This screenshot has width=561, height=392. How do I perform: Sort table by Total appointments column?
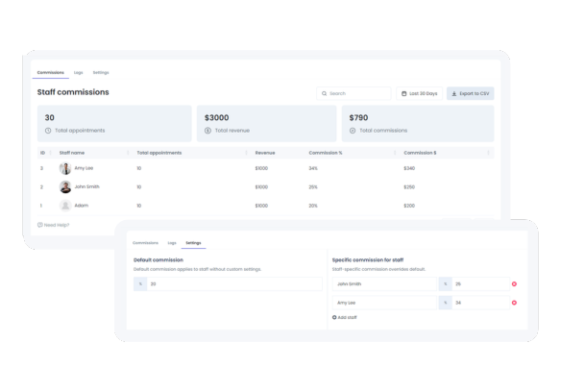click(x=159, y=153)
